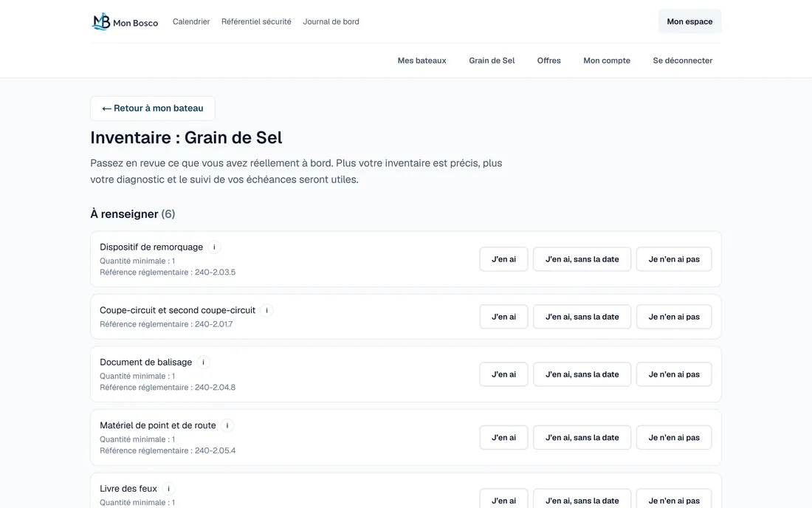Select Je n'en ai pas for Livre des feux
This screenshot has height=508, width=812.
tap(674, 499)
